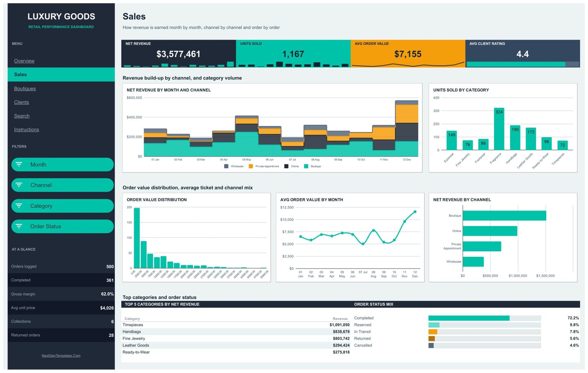This screenshot has width=588, height=373.
Task: Click the Cancelled status progress bar
Action: point(484,345)
